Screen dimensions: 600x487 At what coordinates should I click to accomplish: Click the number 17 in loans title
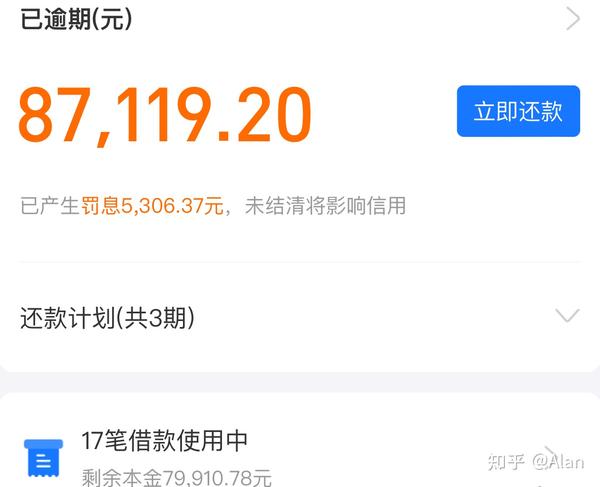click(92, 441)
